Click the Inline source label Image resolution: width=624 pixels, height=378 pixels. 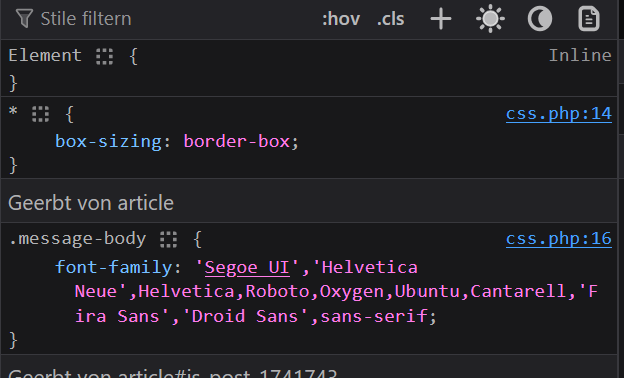point(580,55)
